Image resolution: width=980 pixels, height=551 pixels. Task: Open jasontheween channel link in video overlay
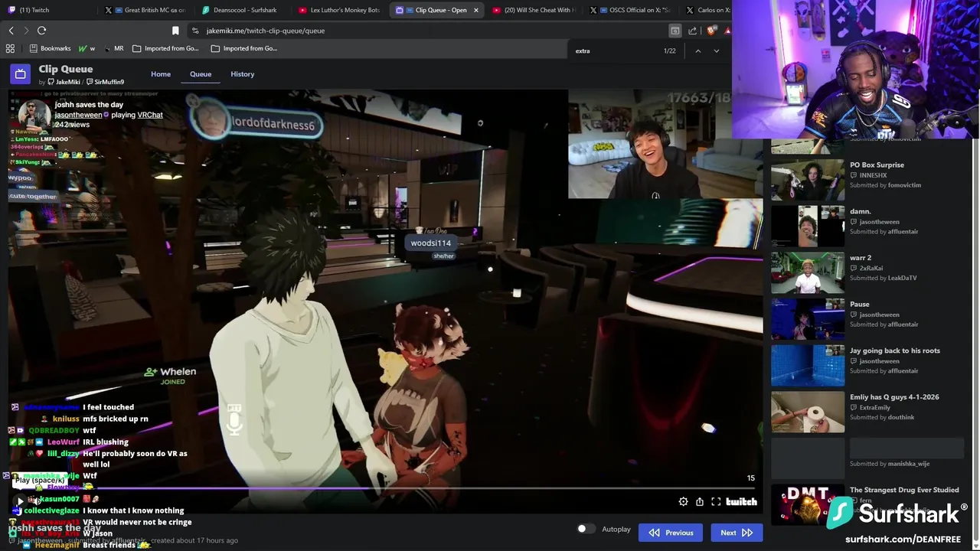(x=78, y=115)
